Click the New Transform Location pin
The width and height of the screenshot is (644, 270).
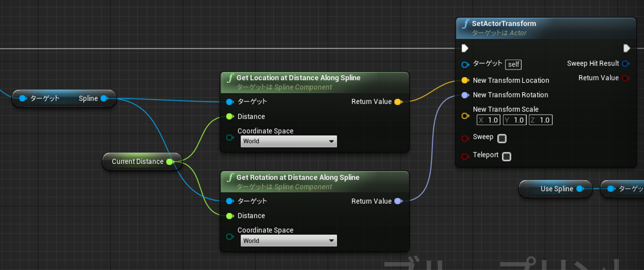pos(465,80)
